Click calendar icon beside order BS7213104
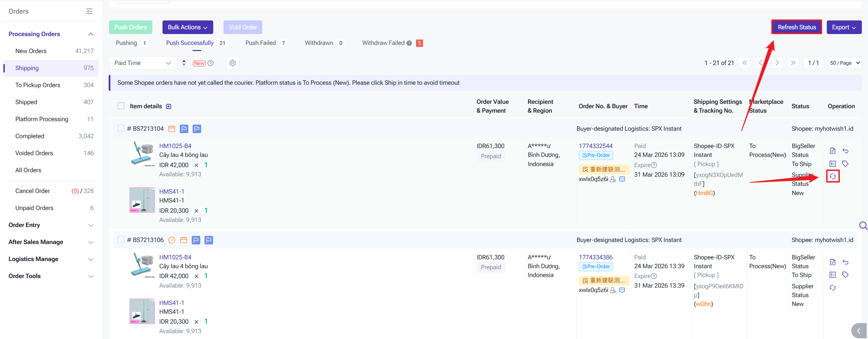The width and height of the screenshot is (868, 339). 172,129
